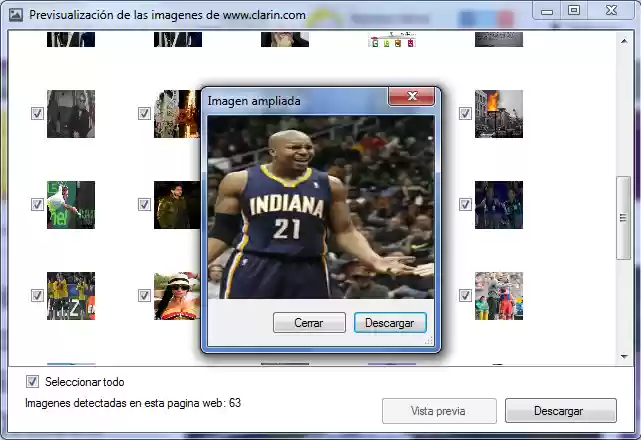Select the burning building thumbnail
Viewport: 641px width, 440px height.
(499, 114)
